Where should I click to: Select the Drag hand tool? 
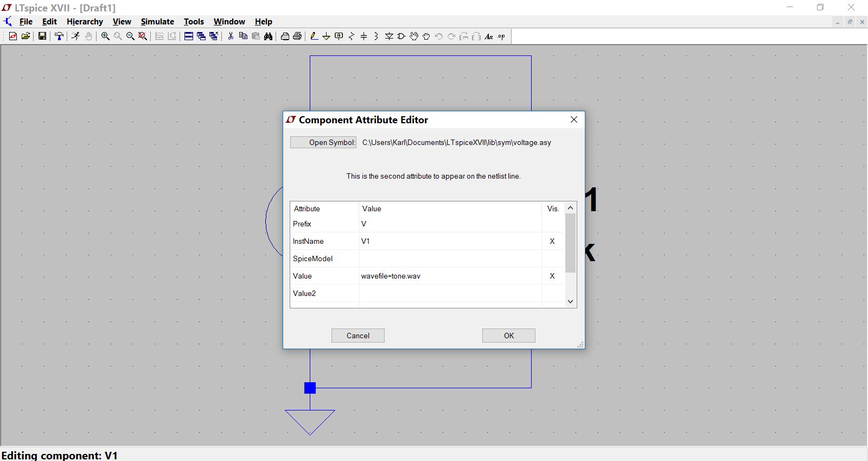point(426,36)
